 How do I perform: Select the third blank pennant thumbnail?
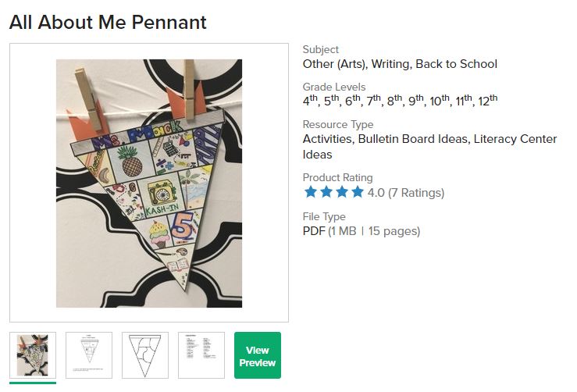tap(145, 355)
